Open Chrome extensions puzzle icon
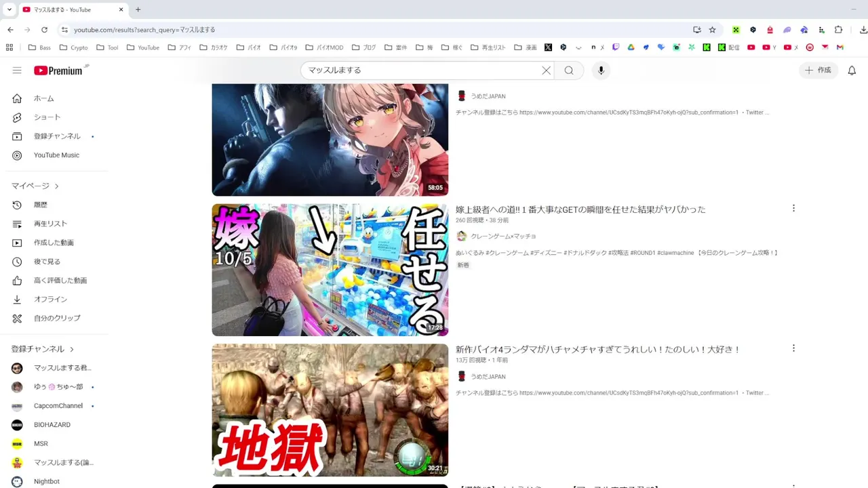This screenshot has height=488, width=868. click(838, 30)
